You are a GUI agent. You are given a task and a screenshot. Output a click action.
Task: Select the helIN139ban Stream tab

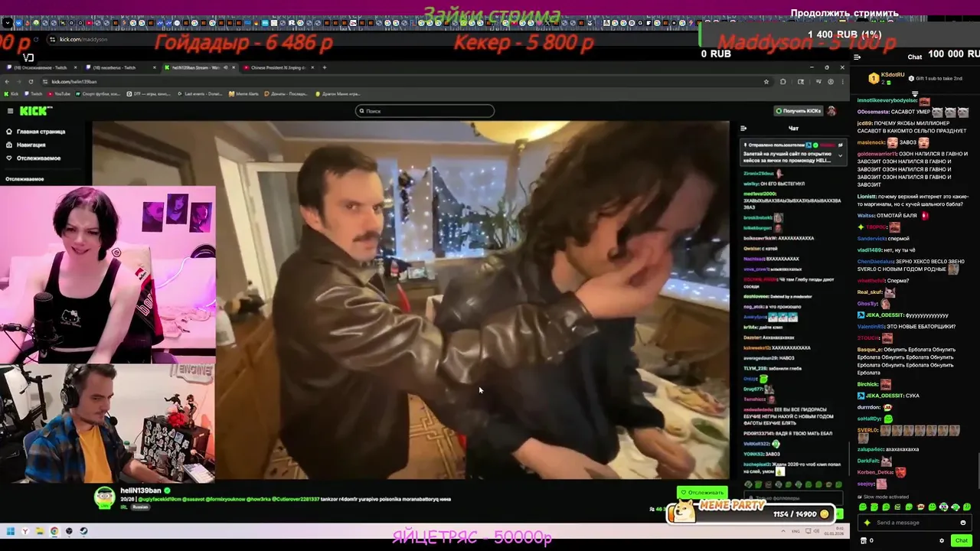(199, 67)
